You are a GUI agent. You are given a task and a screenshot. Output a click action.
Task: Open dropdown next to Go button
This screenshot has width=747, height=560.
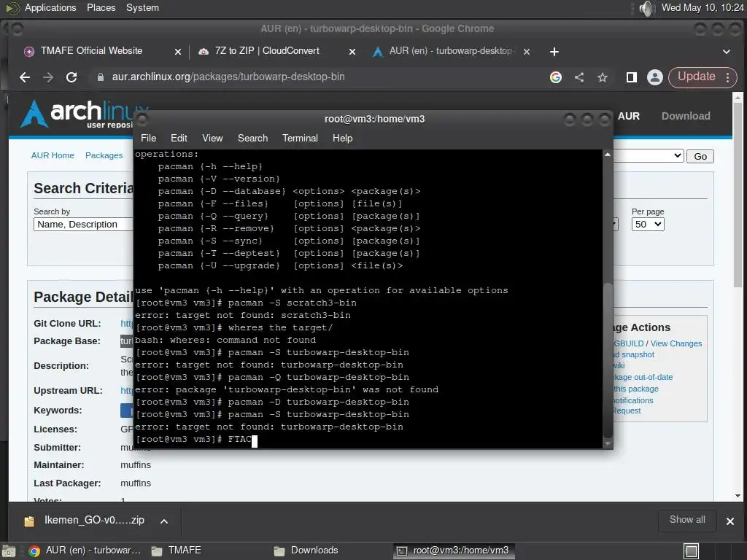coord(649,156)
